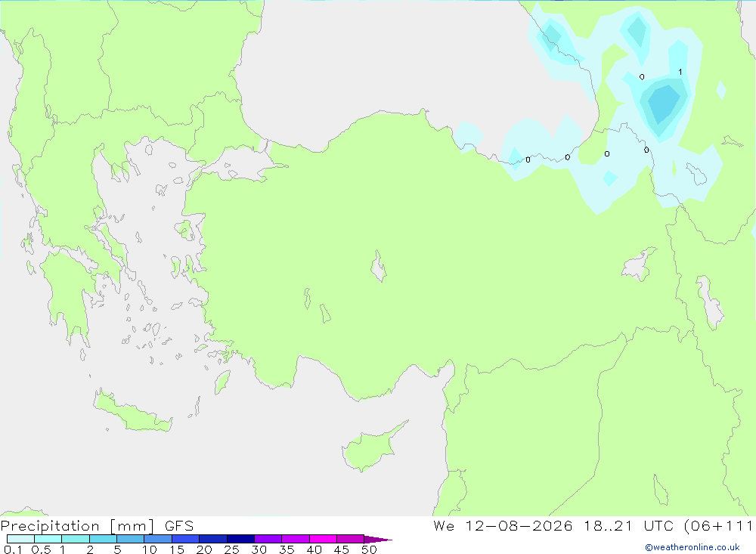
Task: Click the island of Crete on the map
Action: click(132, 411)
